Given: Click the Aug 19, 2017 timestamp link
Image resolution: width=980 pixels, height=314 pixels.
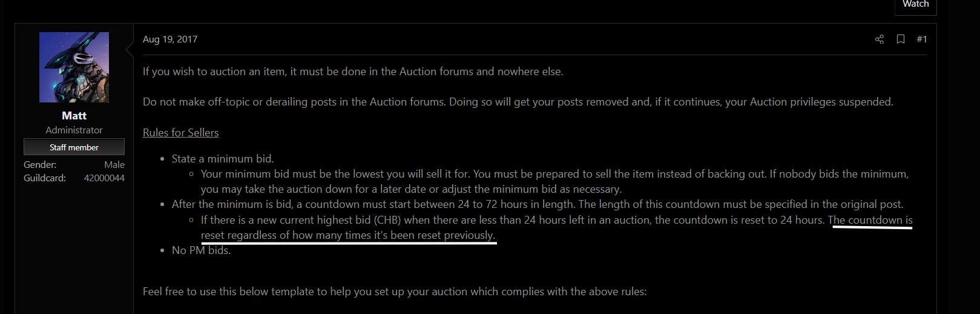Looking at the screenshot, I should (x=170, y=39).
